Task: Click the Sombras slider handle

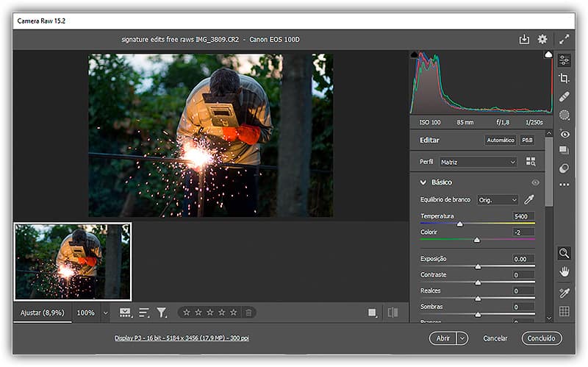Action: 478,315
